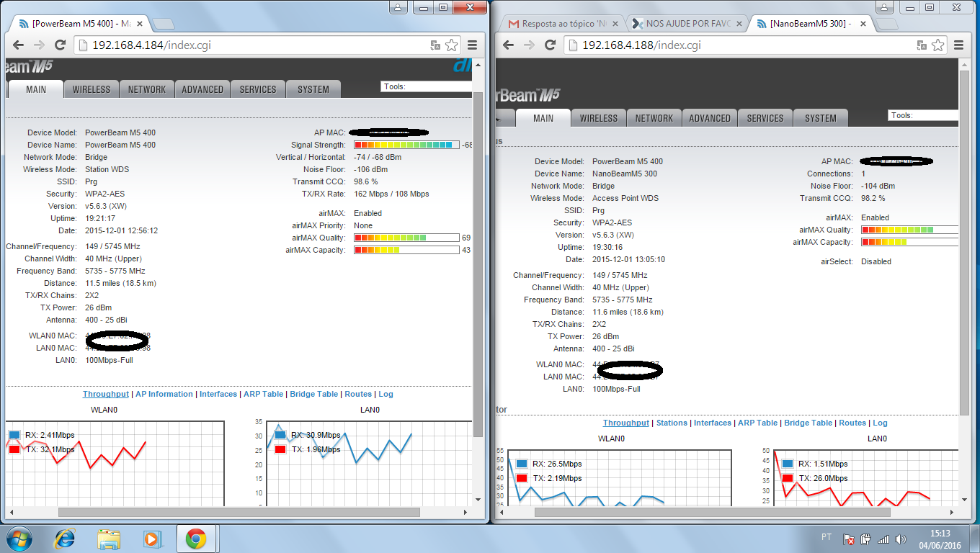Open Bridge Table link in right window
This screenshot has height=553, width=980.
[x=808, y=423]
